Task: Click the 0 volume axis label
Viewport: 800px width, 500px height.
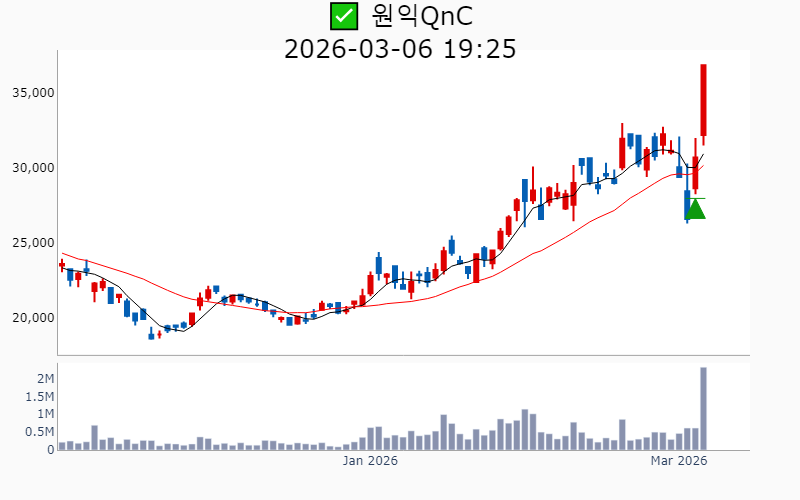Action: tap(50, 450)
